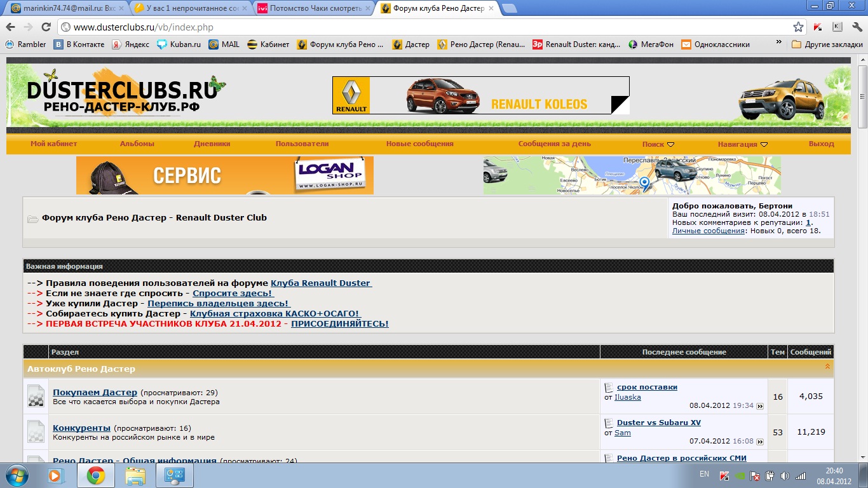Open the Конкуренты forum
Image resolution: width=868 pixels, height=488 pixels.
81,428
